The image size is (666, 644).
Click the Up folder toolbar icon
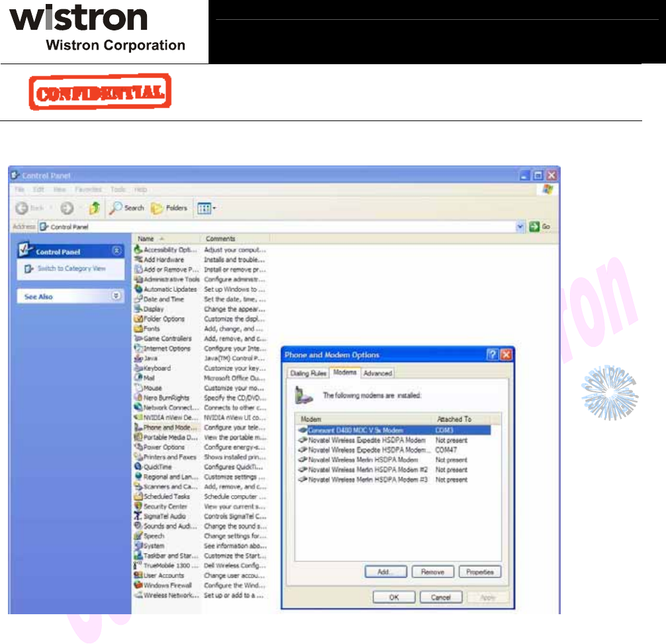[94, 208]
